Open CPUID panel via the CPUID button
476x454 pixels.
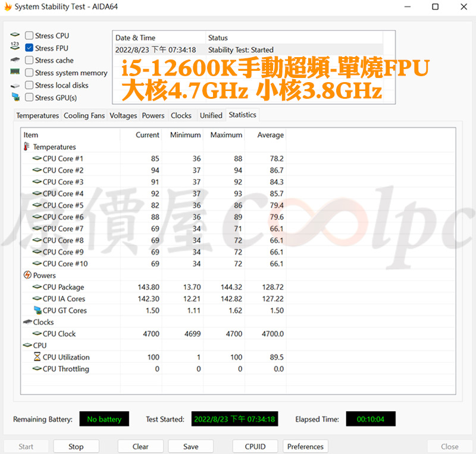click(255, 446)
